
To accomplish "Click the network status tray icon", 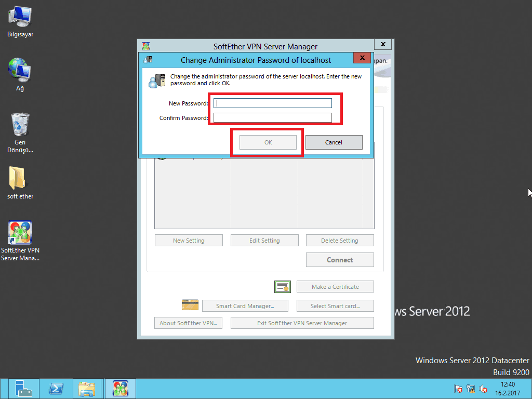I will pos(471,389).
